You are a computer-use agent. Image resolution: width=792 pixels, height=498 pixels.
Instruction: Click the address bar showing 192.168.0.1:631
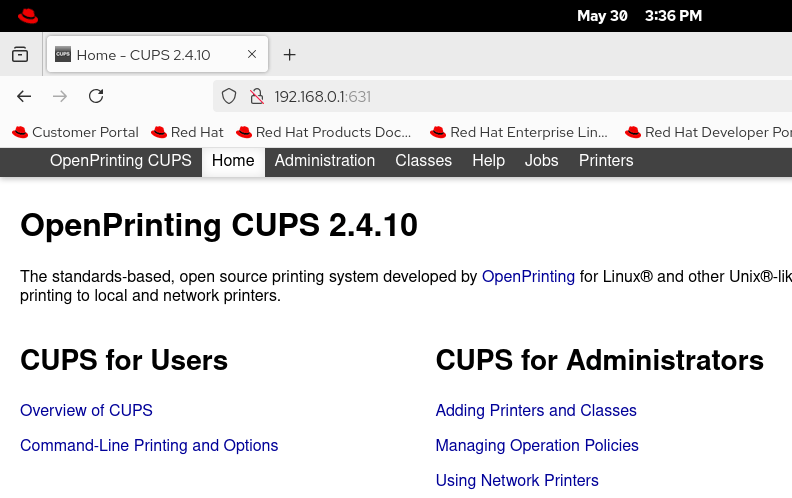tap(505, 96)
